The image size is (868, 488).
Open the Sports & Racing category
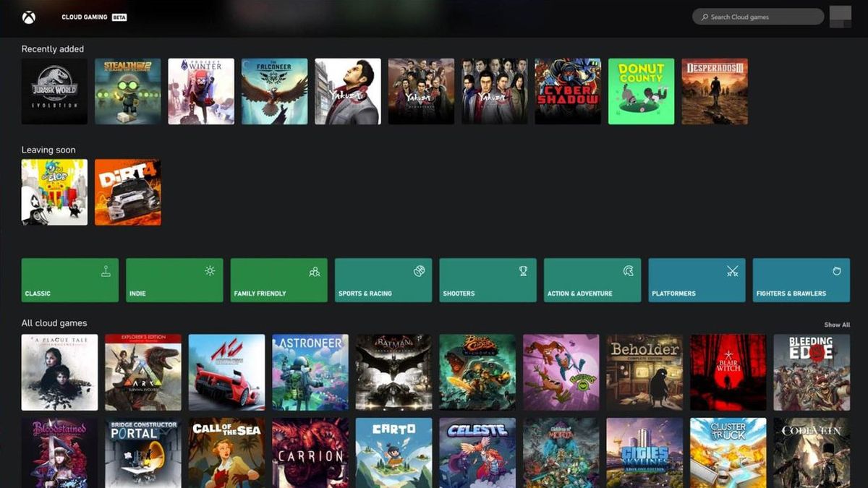383,280
